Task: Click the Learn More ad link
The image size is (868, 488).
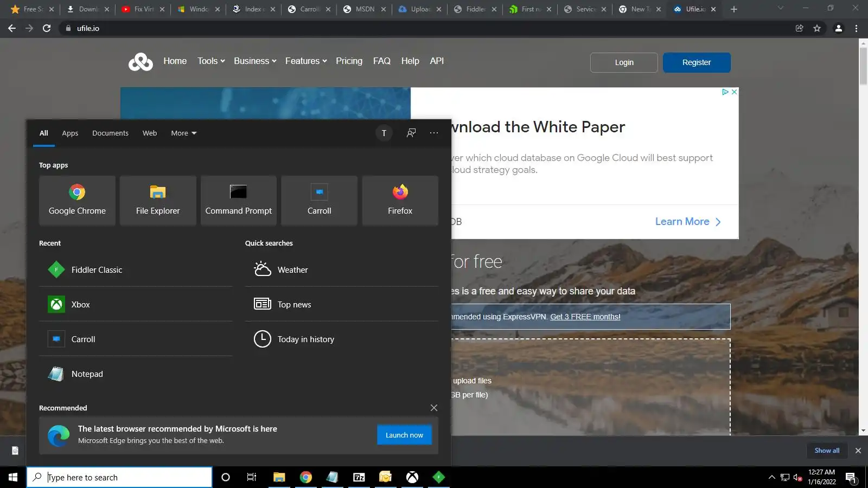Action: [688, 222]
